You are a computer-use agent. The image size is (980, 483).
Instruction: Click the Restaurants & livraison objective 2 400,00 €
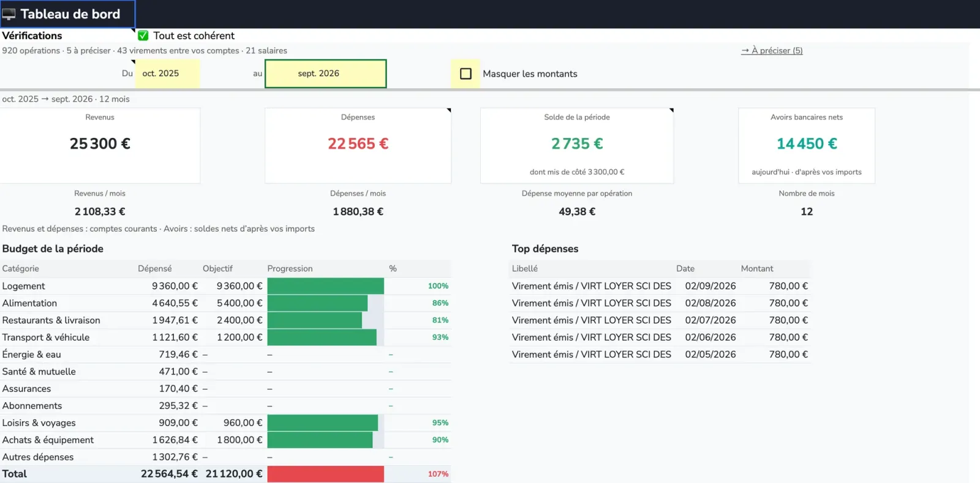(239, 321)
